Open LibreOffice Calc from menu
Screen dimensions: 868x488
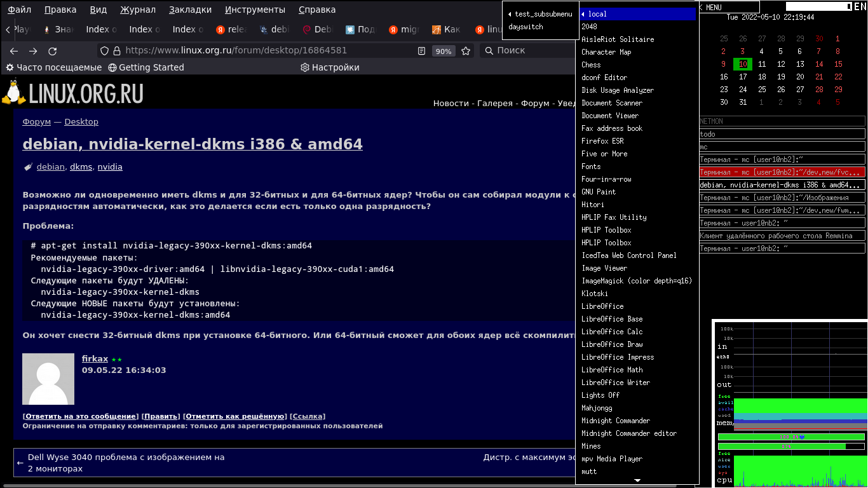pos(637,332)
